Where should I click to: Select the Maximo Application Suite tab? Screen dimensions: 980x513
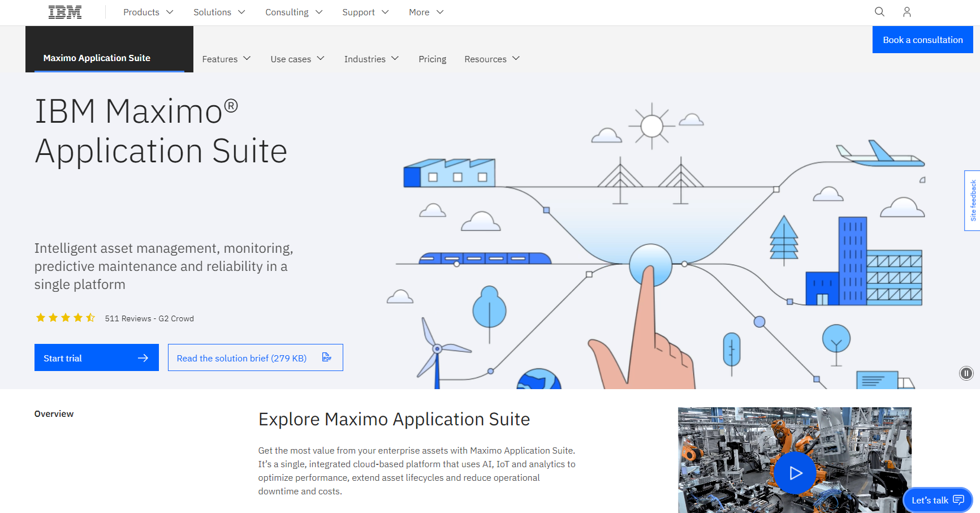click(109, 49)
